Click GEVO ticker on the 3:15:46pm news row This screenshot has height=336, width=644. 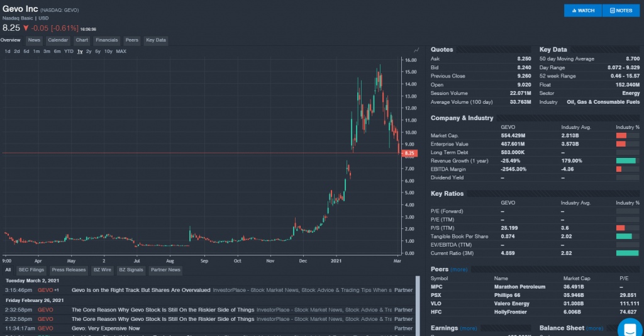point(45,290)
